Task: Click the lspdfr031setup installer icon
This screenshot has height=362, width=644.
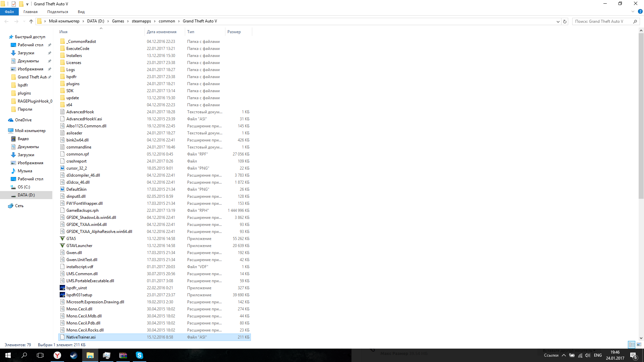Action: click(x=62, y=295)
